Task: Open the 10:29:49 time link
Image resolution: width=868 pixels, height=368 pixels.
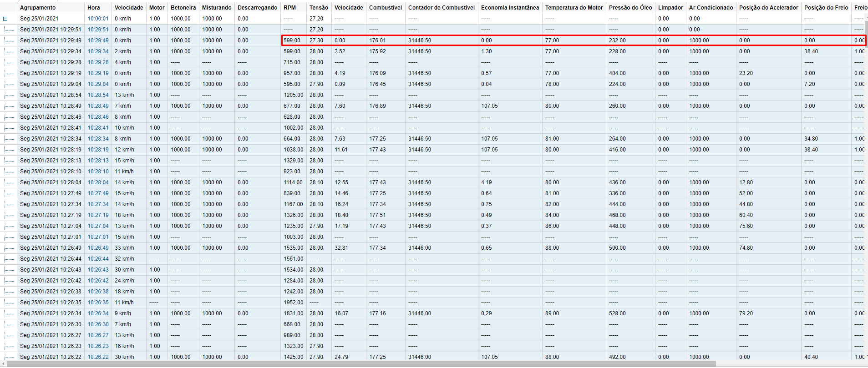Action: click(x=98, y=40)
